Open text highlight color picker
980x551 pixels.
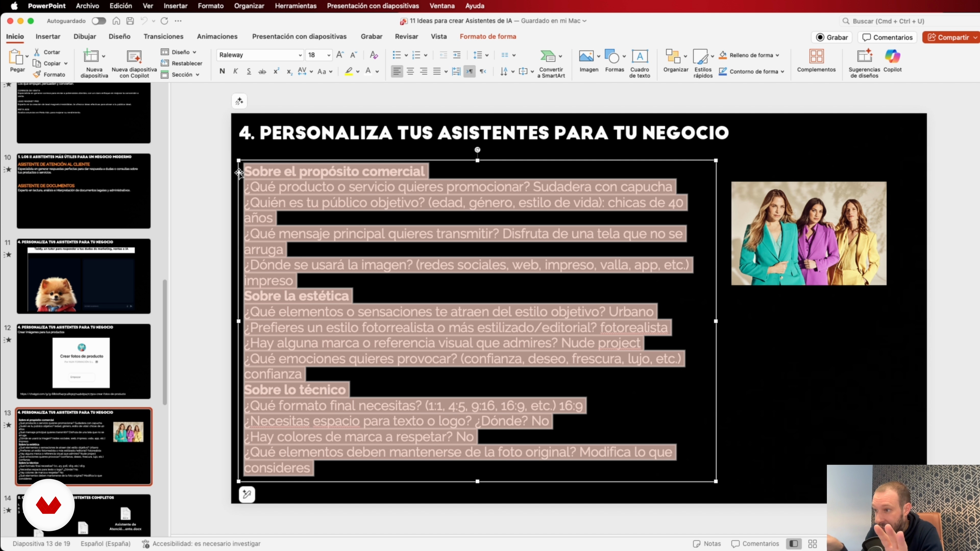358,71
